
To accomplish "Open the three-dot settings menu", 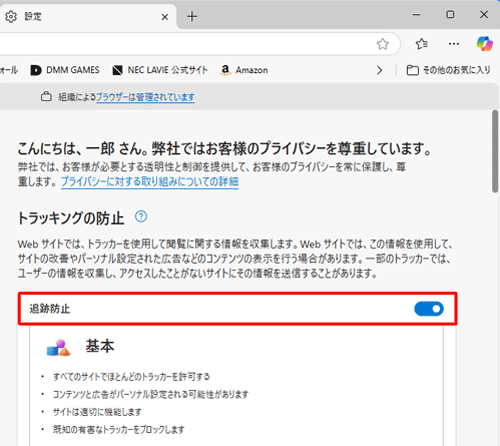I will [x=454, y=44].
